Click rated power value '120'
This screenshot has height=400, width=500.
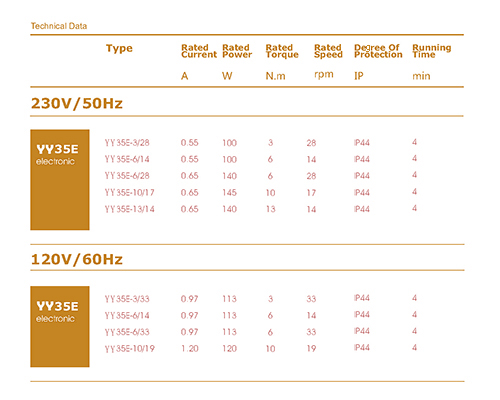point(230,349)
